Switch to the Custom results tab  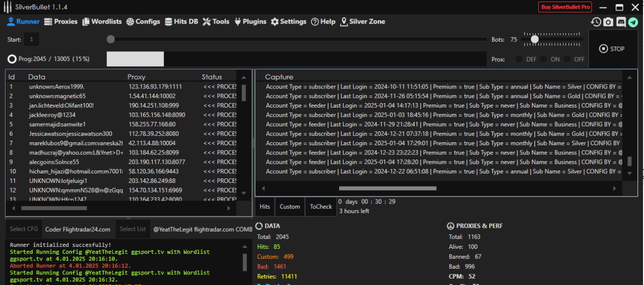290,207
